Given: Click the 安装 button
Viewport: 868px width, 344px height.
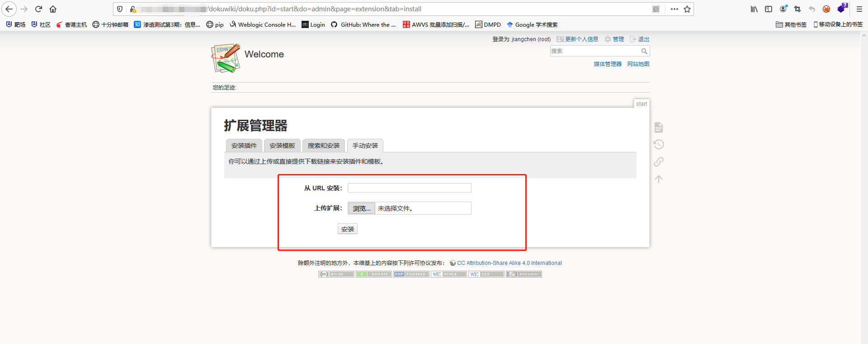Looking at the screenshot, I should tap(348, 229).
